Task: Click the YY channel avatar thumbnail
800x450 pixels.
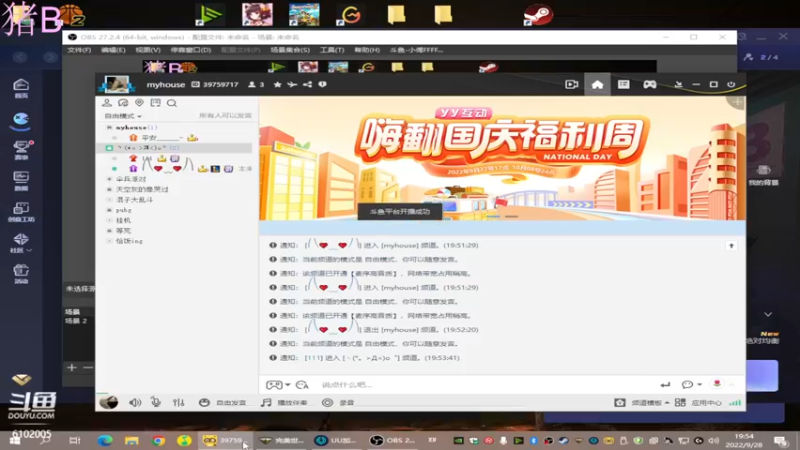Action: click(x=116, y=84)
